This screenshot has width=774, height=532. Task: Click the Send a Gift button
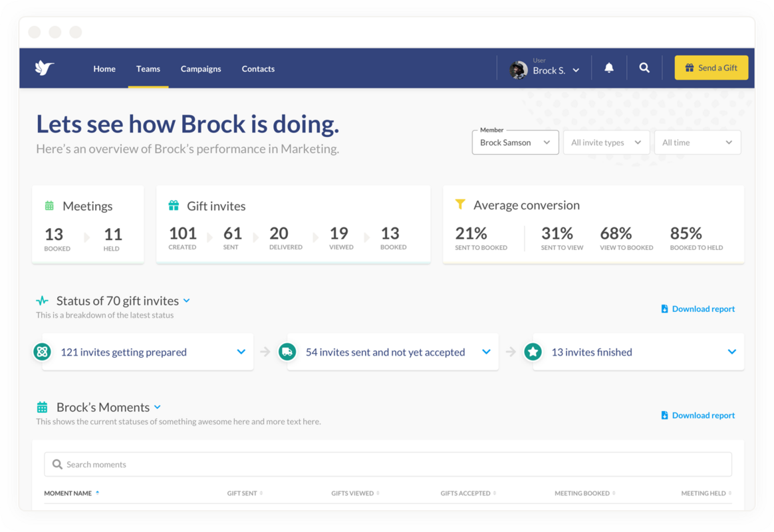pos(711,67)
